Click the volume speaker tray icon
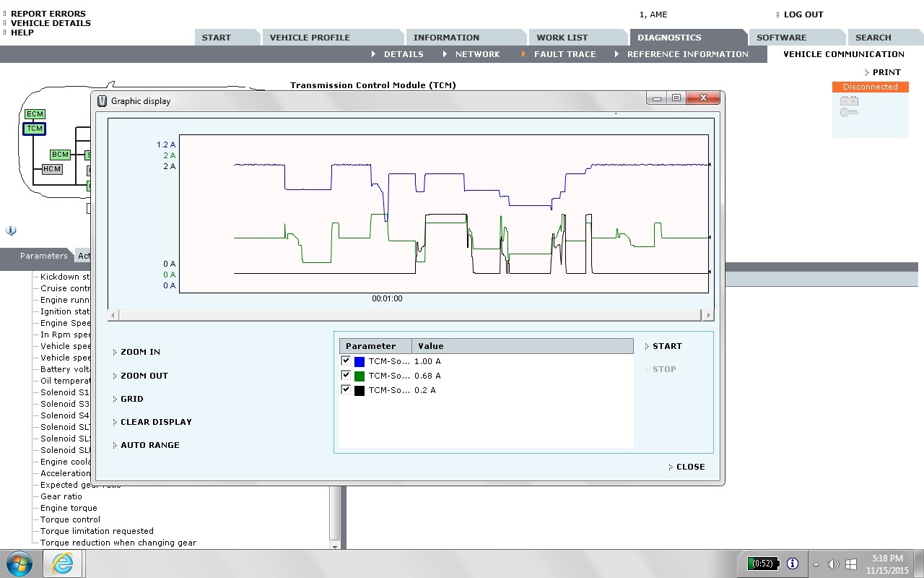Image resolution: width=924 pixels, height=578 pixels. tap(833, 564)
